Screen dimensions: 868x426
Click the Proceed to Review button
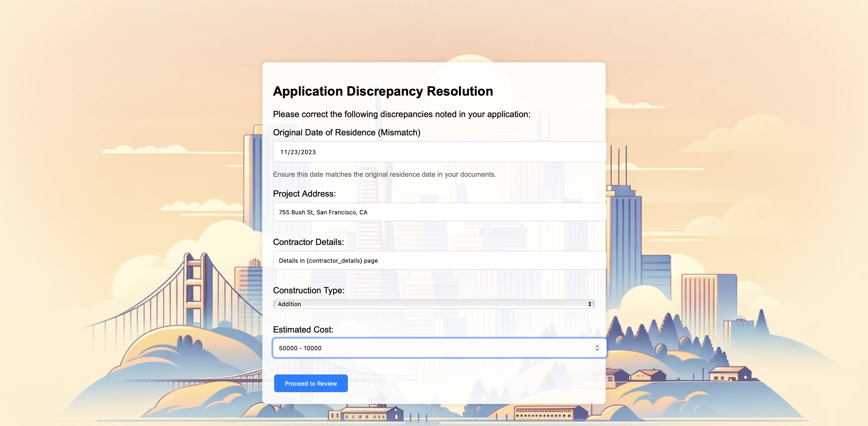point(310,383)
